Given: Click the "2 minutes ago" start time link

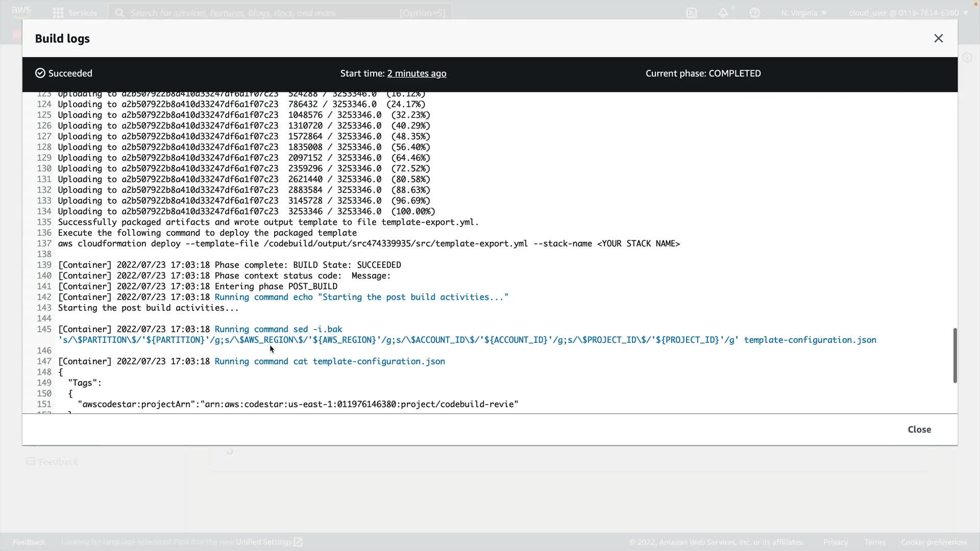Looking at the screenshot, I should pos(416,73).
